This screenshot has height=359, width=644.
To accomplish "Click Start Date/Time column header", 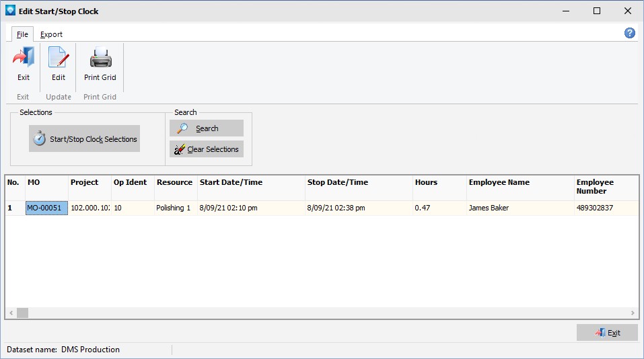I will [252, 188].
